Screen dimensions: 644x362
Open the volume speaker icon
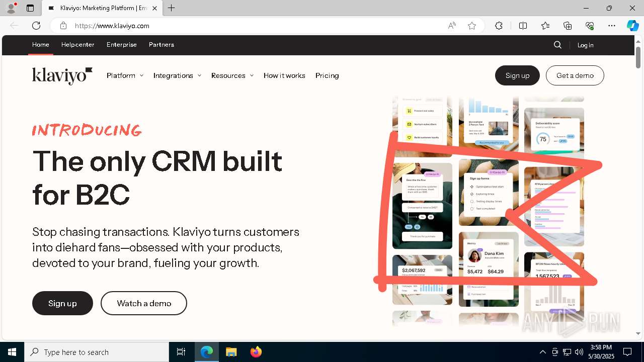579,352
